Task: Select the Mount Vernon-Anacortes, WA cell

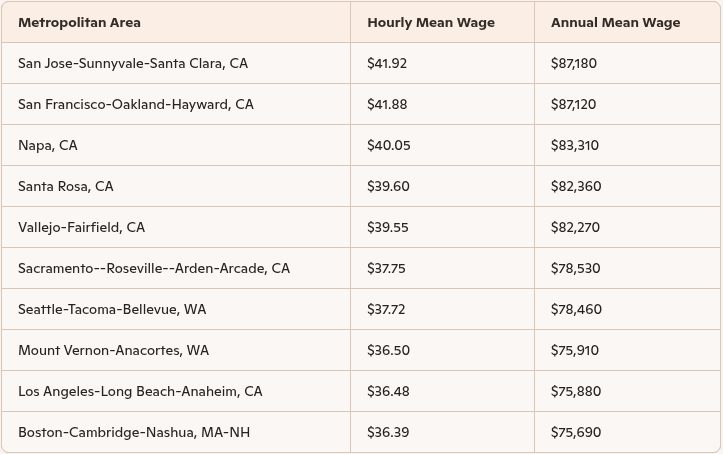Action: pyautogui.click(x=113, y=350)
